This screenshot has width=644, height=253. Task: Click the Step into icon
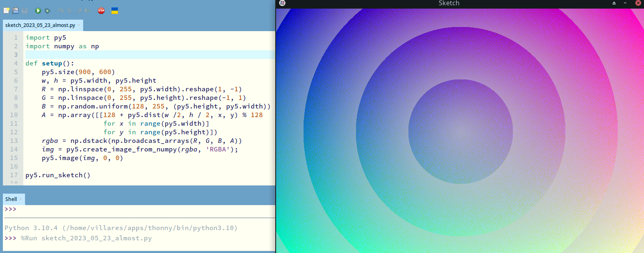(x=70, y=11)
